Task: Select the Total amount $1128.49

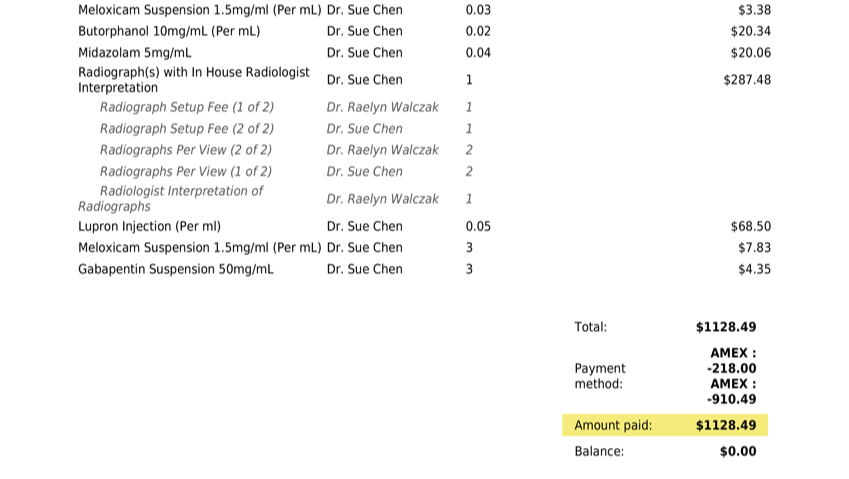Action: [x=726, y=327]
